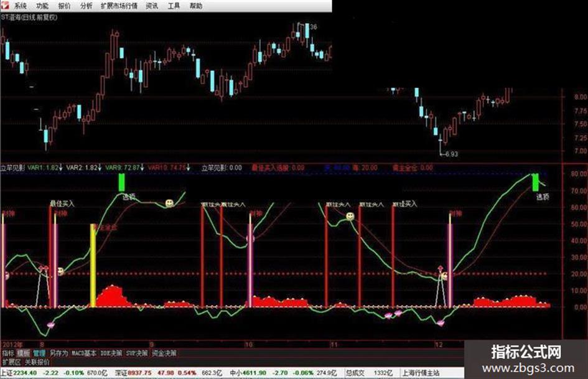Switch to MACD基本 template

[x=84, y=353]
